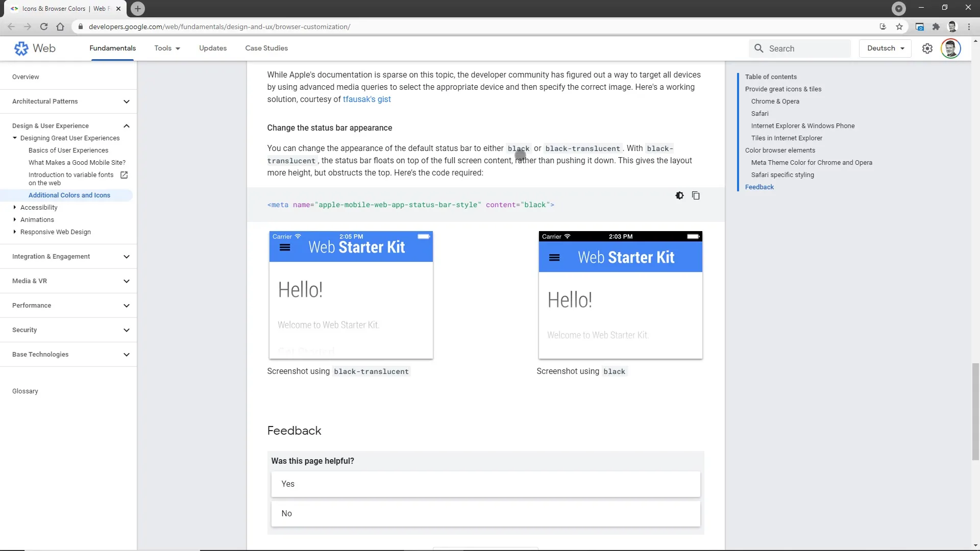Click the site lock icon in address bar
Image resolution: width=980 pixels, height=551 pixels.
pos(80,27)
